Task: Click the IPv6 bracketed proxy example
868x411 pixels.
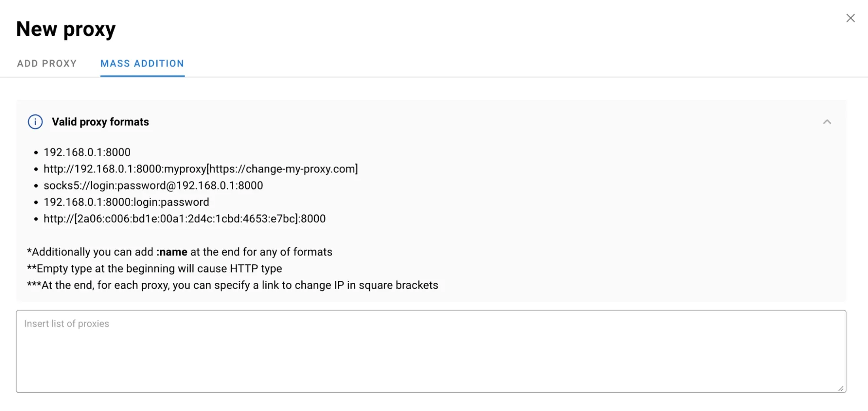Action: pos(185,219)
